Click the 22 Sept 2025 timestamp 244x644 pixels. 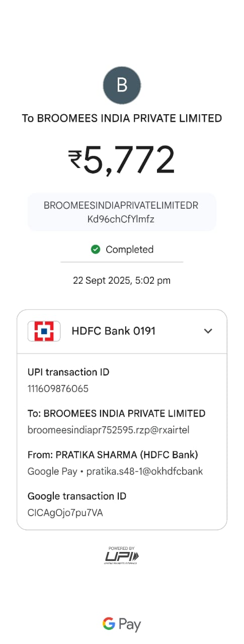(x=122, y=281)
